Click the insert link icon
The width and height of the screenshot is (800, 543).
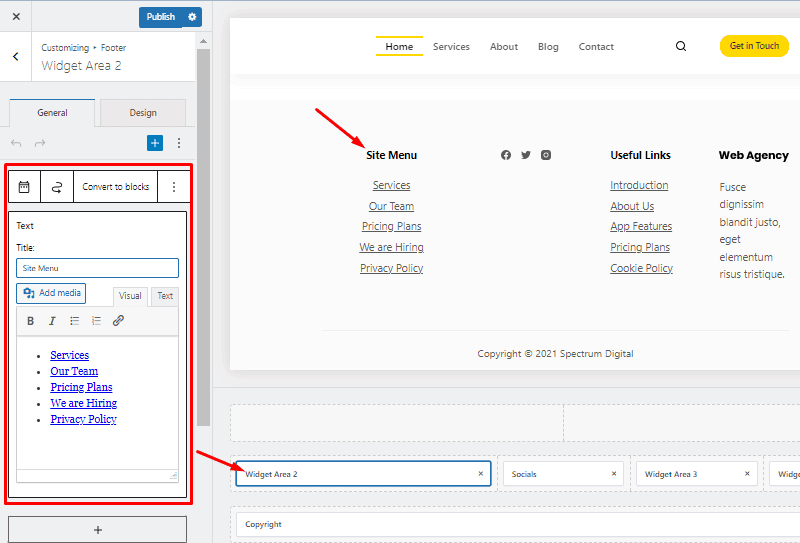(118, 321)
